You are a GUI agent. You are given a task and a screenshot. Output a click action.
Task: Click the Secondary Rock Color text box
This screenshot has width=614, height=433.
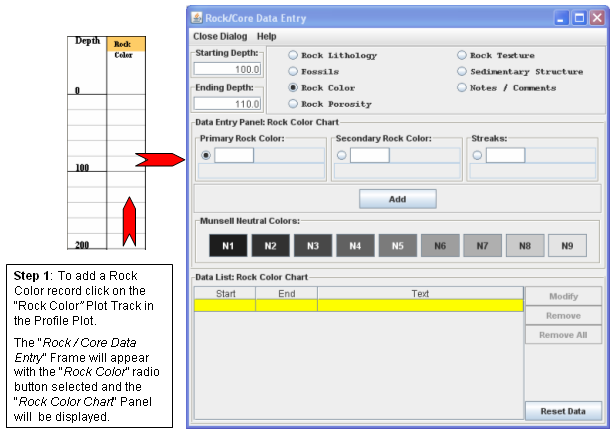click(370, 155)
